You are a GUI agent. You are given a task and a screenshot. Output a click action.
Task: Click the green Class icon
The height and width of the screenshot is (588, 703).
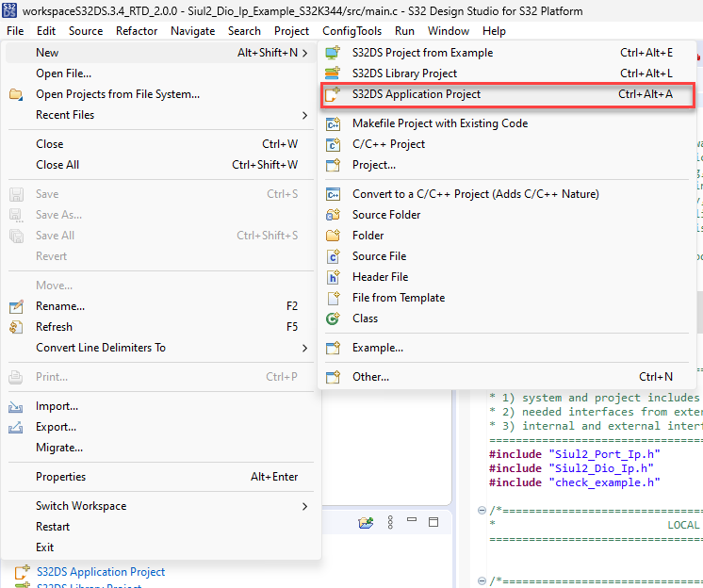pyautogui.click(x=332, y=318)
